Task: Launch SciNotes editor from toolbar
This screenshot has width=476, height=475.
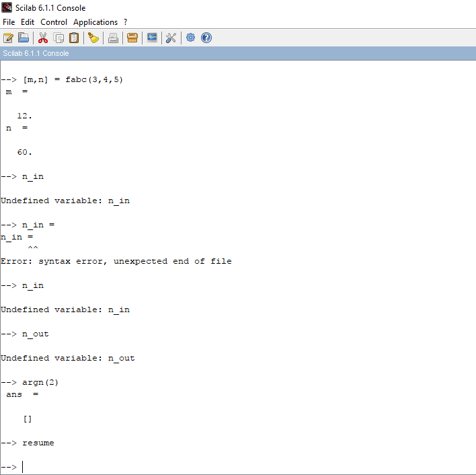Action: point(8,38)
